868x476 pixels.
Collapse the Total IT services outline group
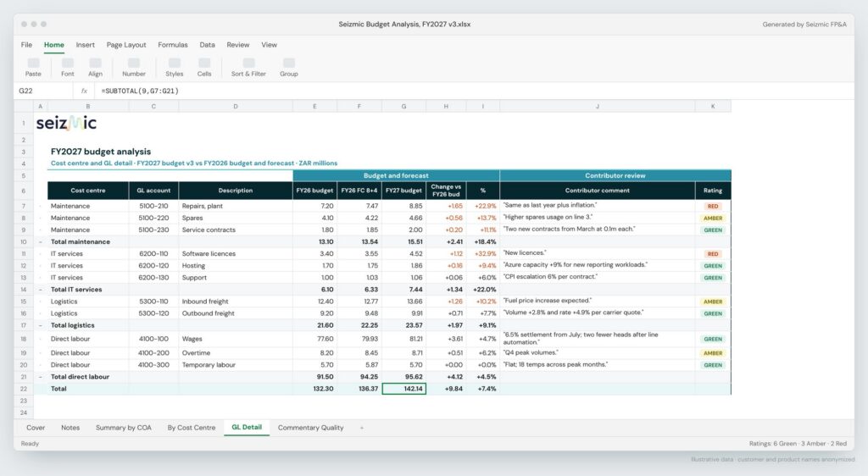pyautogui.click(x=41, y=290)
